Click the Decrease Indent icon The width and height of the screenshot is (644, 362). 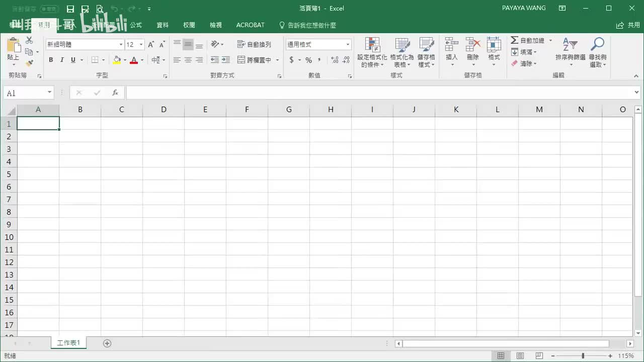(x=215, y=60)
